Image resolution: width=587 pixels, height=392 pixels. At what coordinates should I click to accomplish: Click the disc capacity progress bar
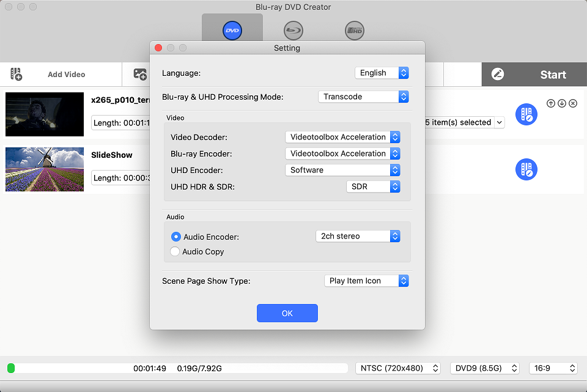[x=177, y=368]
